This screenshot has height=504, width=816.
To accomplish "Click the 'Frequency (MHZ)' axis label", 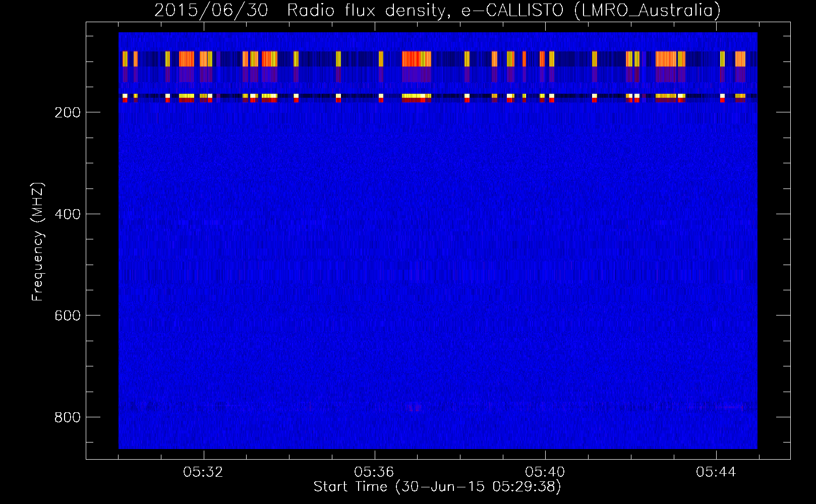I will tap(38, 242).
